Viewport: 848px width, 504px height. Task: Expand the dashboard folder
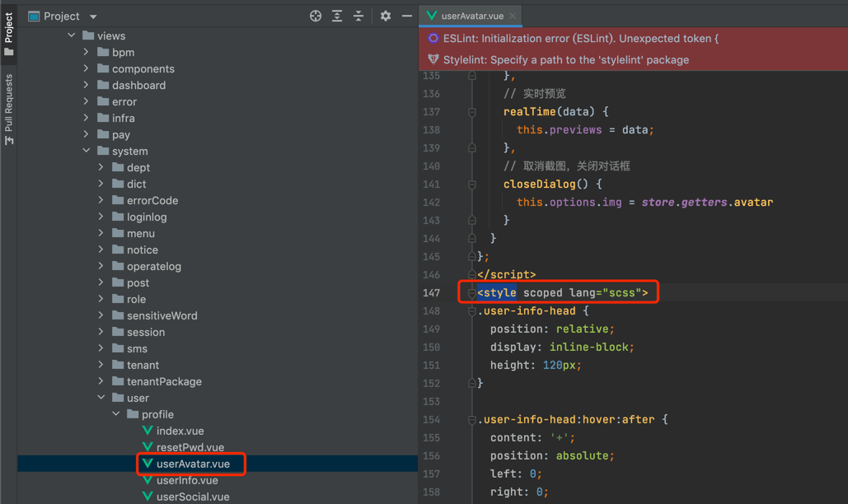[x=87, y=85]
